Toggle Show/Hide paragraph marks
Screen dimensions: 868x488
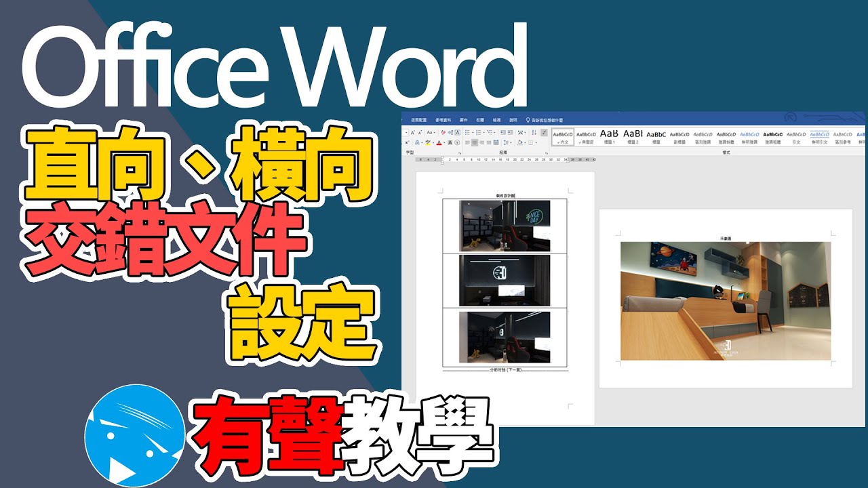point(544,132)
